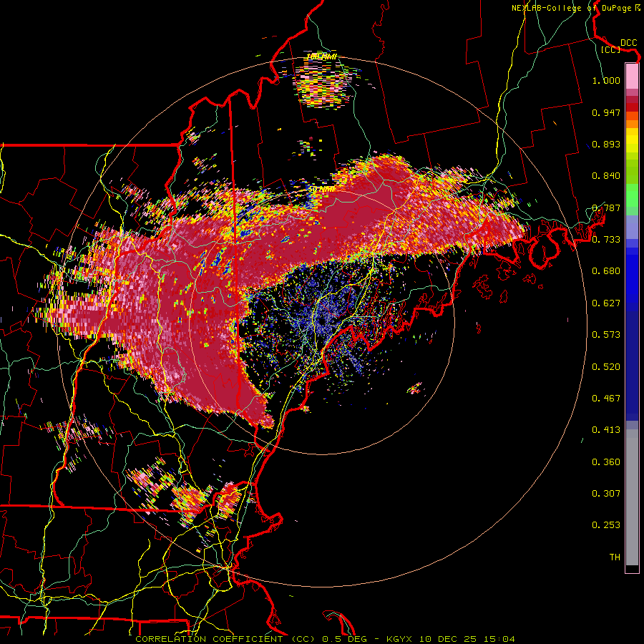
Task: Click the KGYX station identifier
Action: (x=399, y=639)
